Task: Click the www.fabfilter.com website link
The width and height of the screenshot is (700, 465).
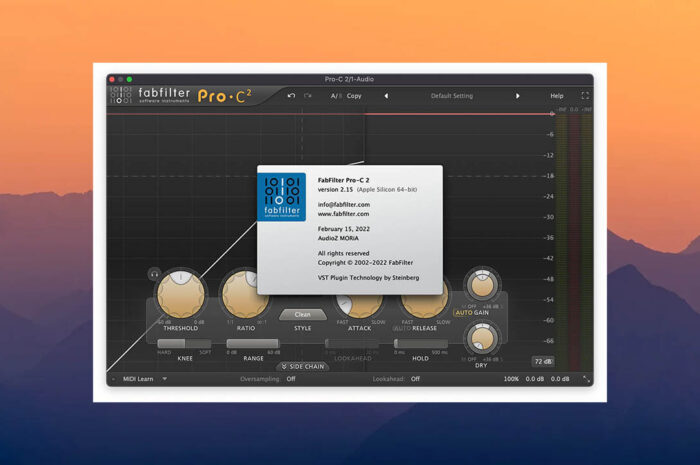Action: pos(343,214)
